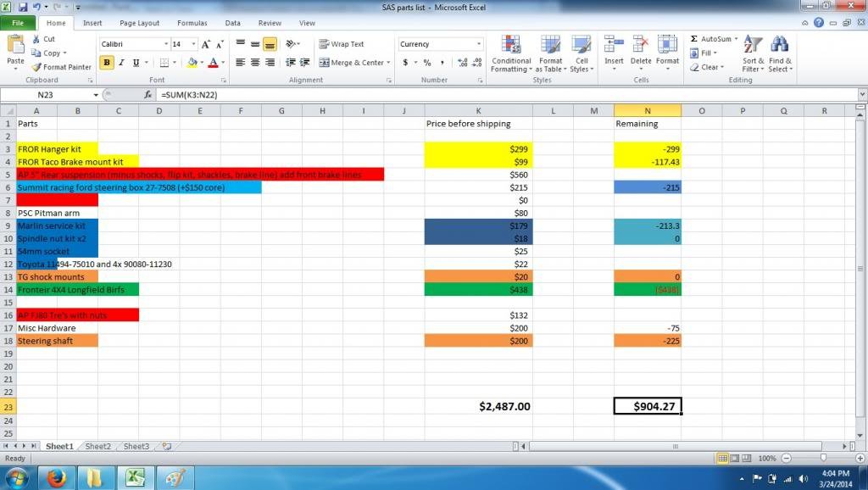Click the formula bar input

507,95
